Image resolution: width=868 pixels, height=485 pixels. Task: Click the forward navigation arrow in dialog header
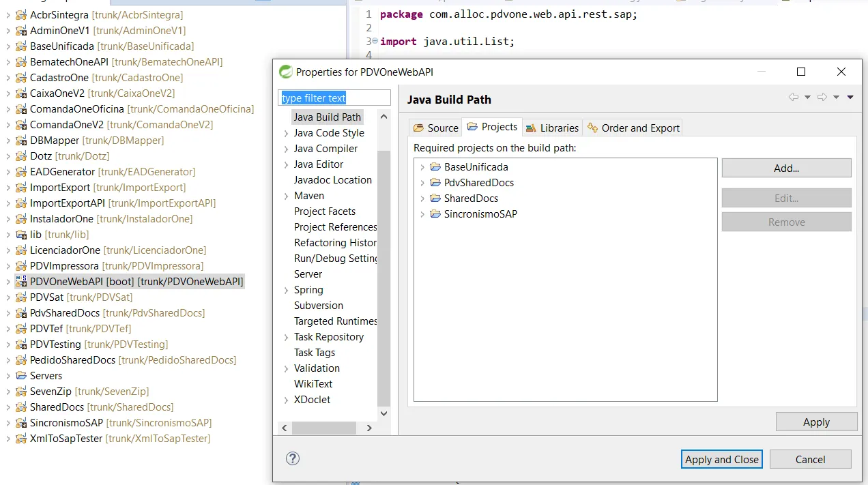[x=822, y=98]
